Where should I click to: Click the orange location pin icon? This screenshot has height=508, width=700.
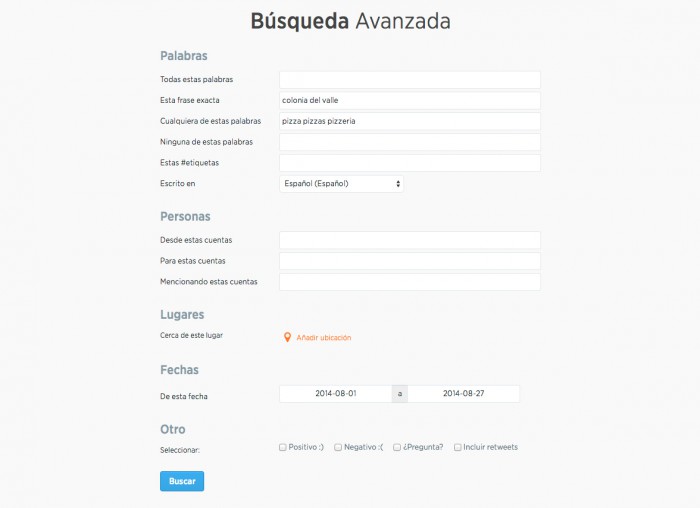point(287,337)
